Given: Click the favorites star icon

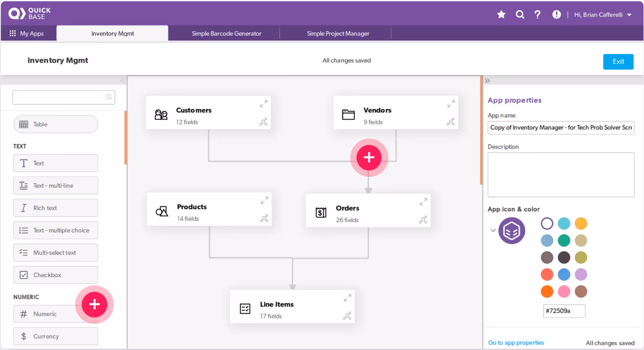Looking at the screenshot, I should coord(501,14).
